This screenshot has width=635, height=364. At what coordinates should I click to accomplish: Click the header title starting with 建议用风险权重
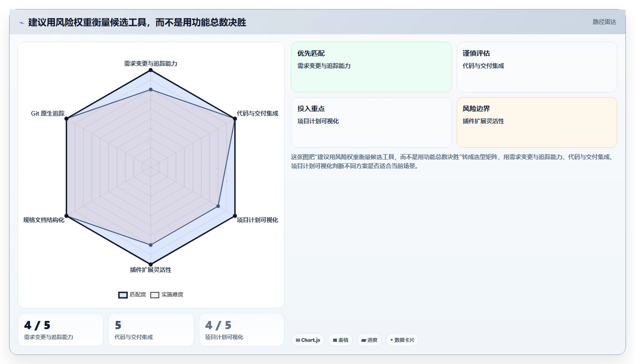click(137, 22)
